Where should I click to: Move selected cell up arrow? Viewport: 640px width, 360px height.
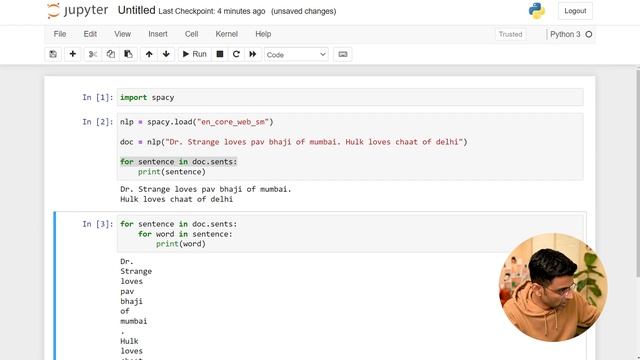(149, 54)
